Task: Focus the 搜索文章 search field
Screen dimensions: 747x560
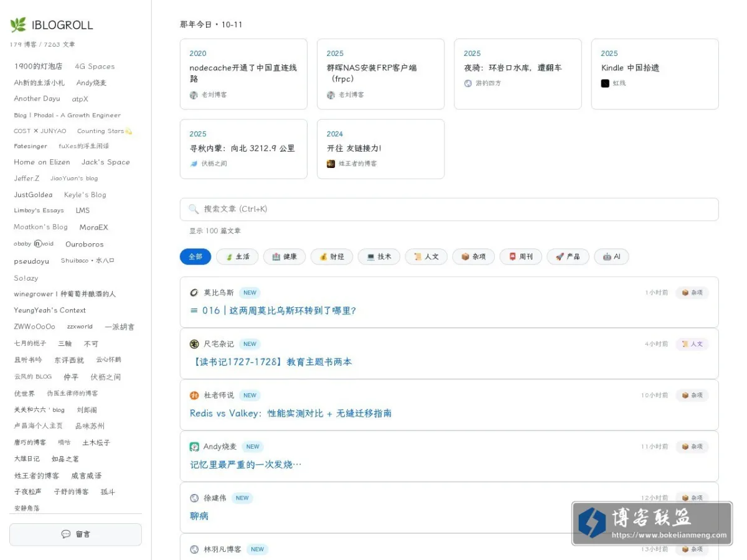Action: click(449, 209)
